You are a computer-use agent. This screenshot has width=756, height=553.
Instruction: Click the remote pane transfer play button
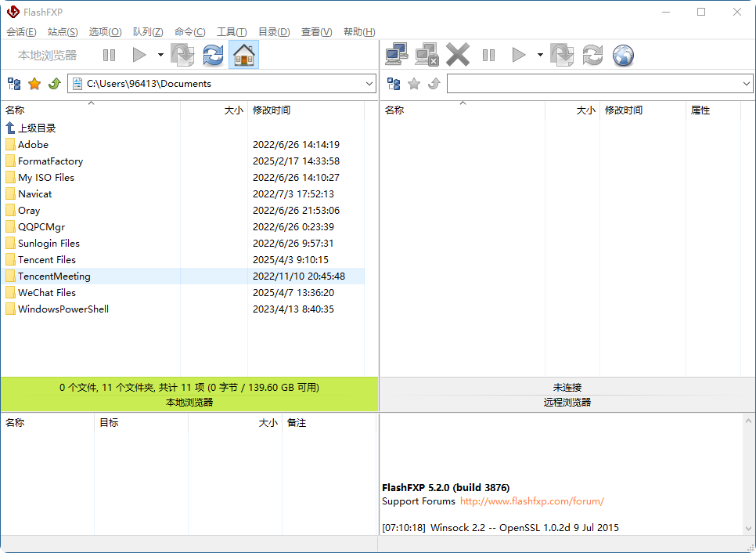(519, 55)
